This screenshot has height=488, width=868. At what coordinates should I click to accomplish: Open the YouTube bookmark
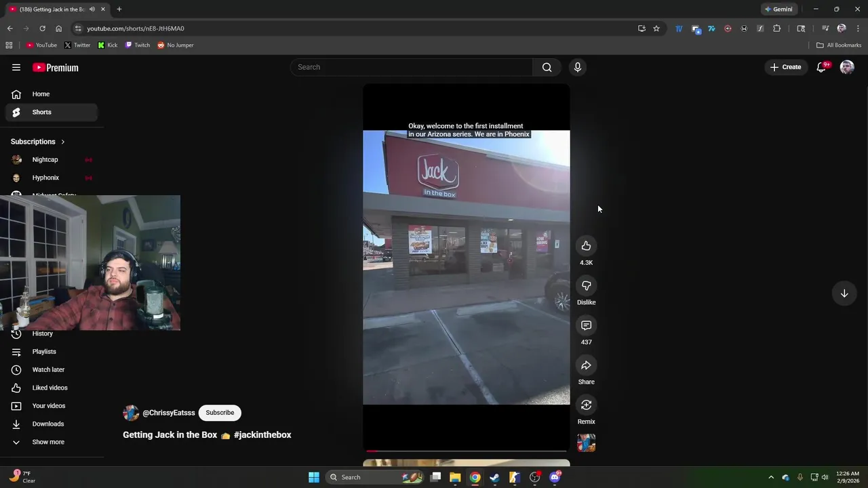[41, 45]
